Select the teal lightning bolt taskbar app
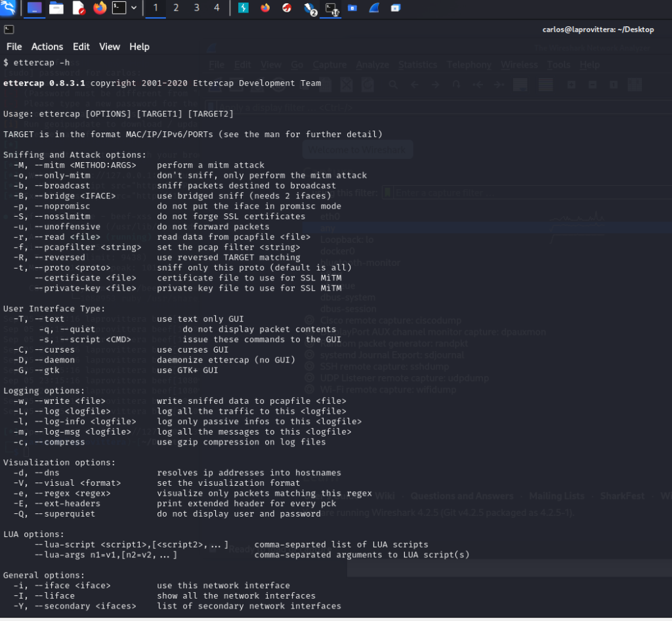The width and height of the screenshot is (672, 621). tap(243, 8)
